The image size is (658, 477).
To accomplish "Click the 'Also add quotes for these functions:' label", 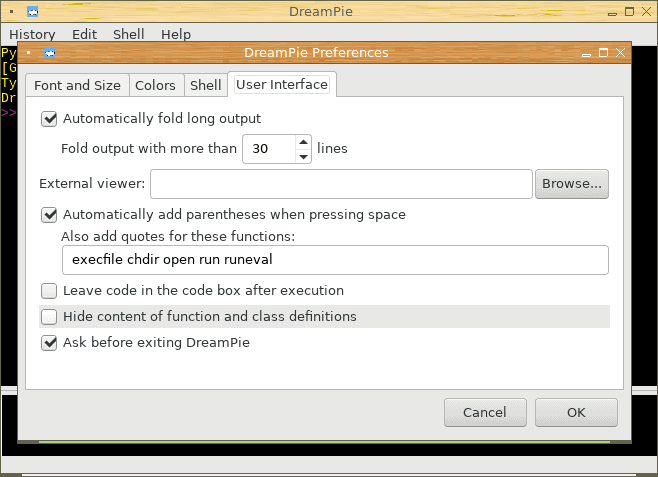I will coord(178,237).
